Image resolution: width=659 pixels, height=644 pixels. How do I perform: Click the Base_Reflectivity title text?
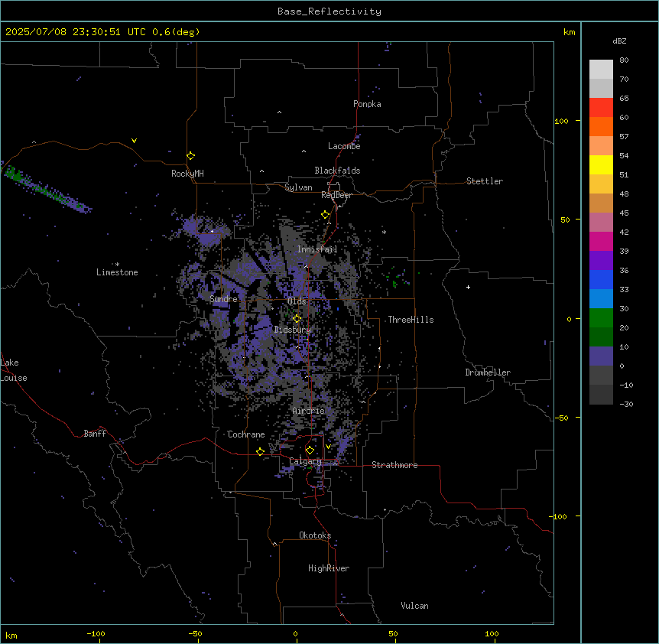[329, 11]
